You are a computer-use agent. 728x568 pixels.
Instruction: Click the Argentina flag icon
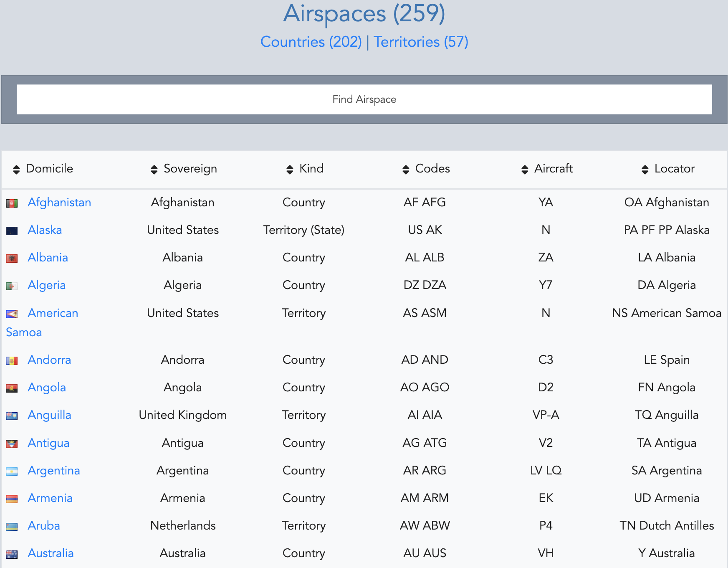point(12,471)
